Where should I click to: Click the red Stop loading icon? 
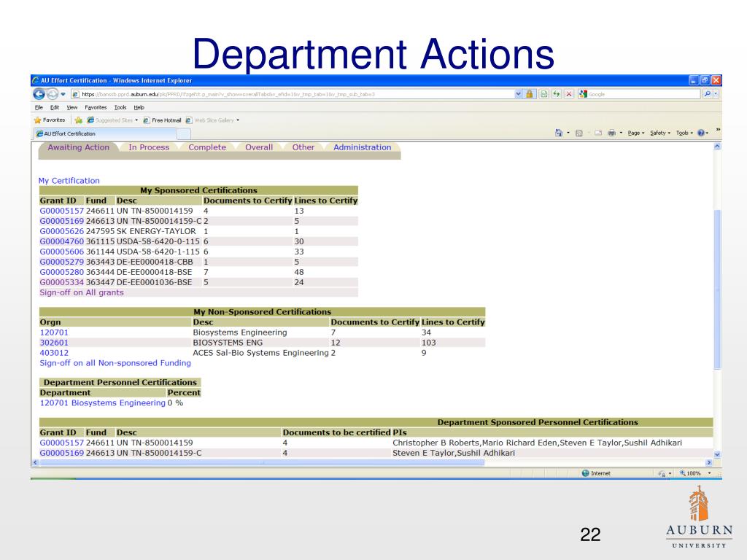(x=568, y=94)
